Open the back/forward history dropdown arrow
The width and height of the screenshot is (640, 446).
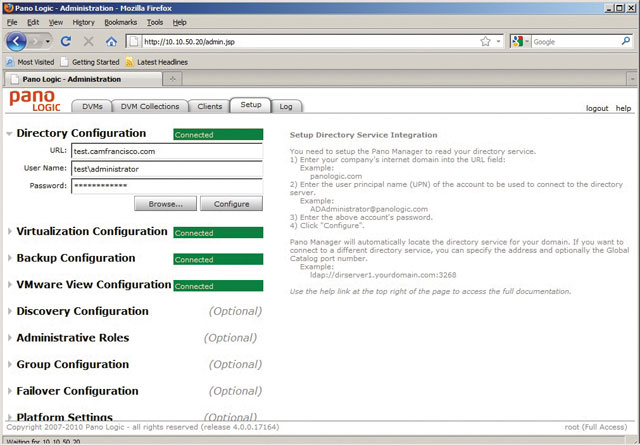pos(48,42)
